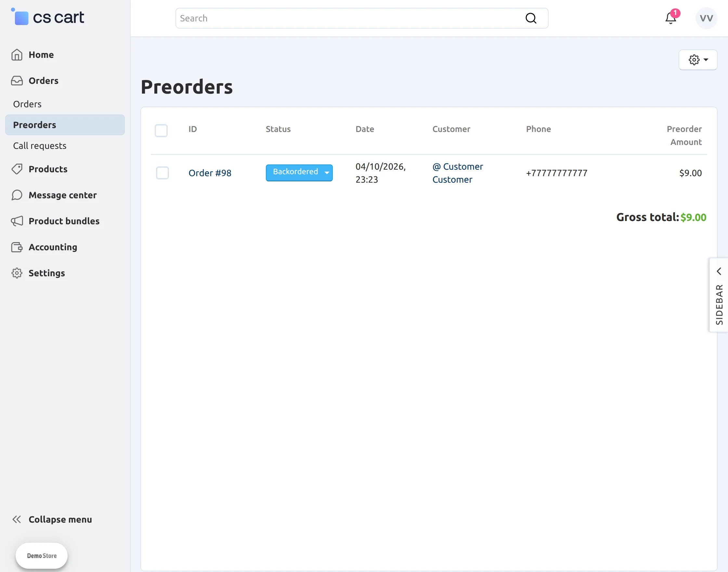This screenshot has width=728, height=572.
Task: Switch to the Preorders section
Action: 34,124
